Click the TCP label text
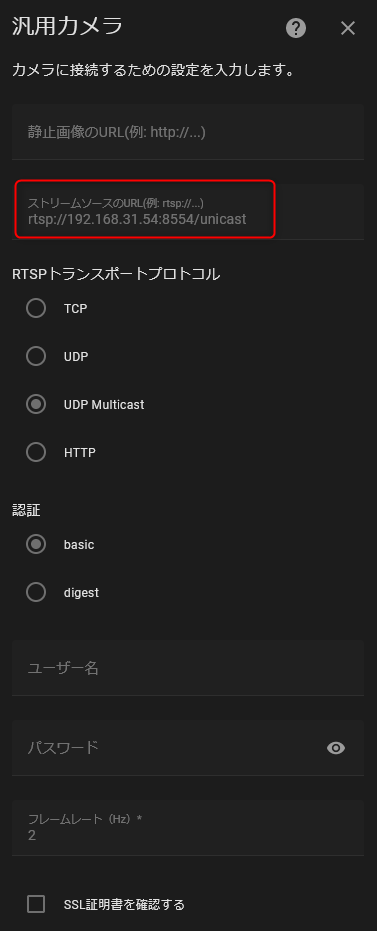 (x=75, y=309)
